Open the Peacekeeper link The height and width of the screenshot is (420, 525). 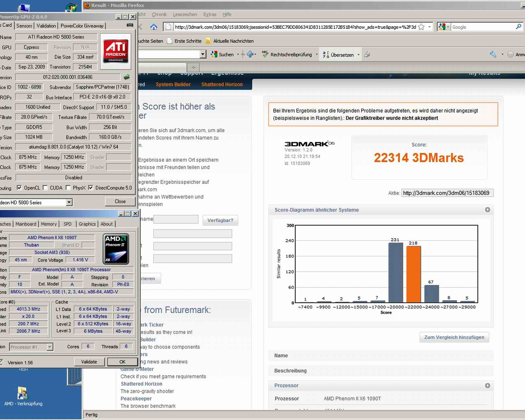(136, 398)
